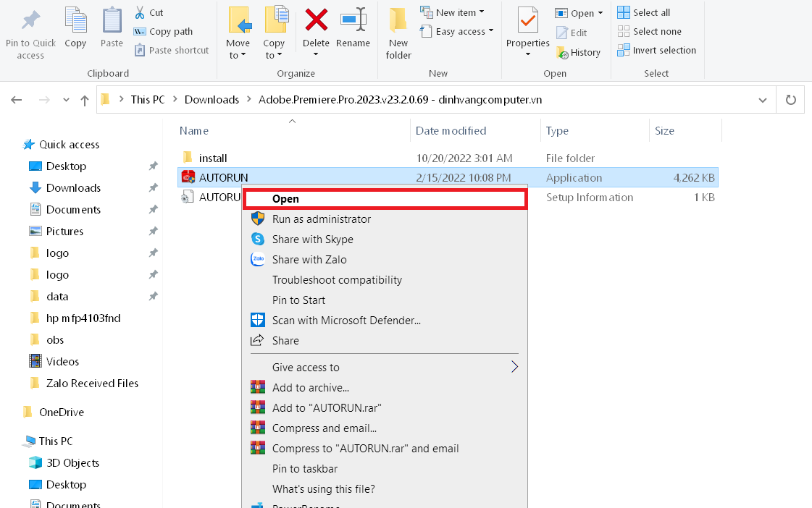Open the hp mfp4103fnd folder

point(75,318)
